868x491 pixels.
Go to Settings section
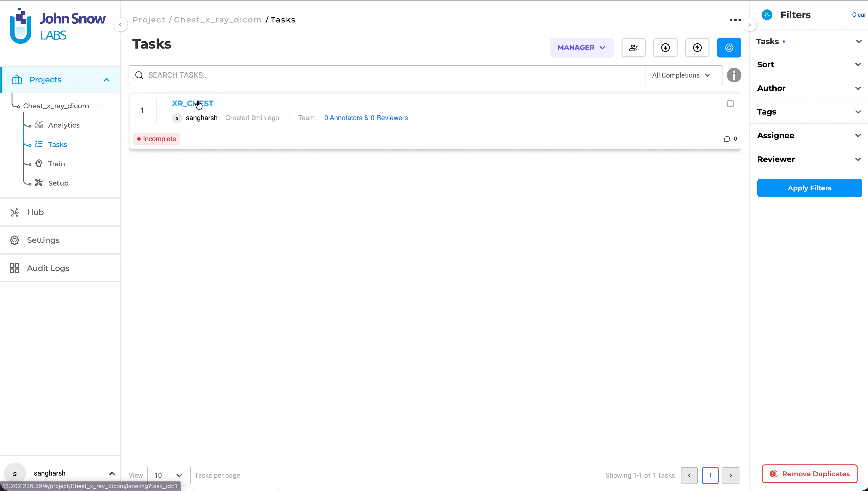[60, 240]
